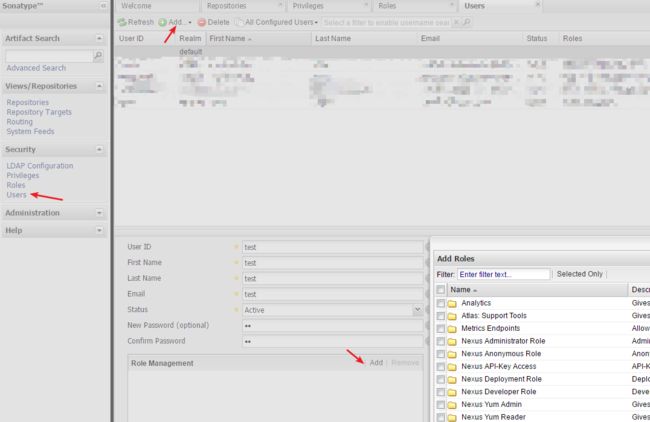The image size is (650, 422).
Task: Check the Nexus API-Key Access checkbox
Action: click(x=440, y=367)
